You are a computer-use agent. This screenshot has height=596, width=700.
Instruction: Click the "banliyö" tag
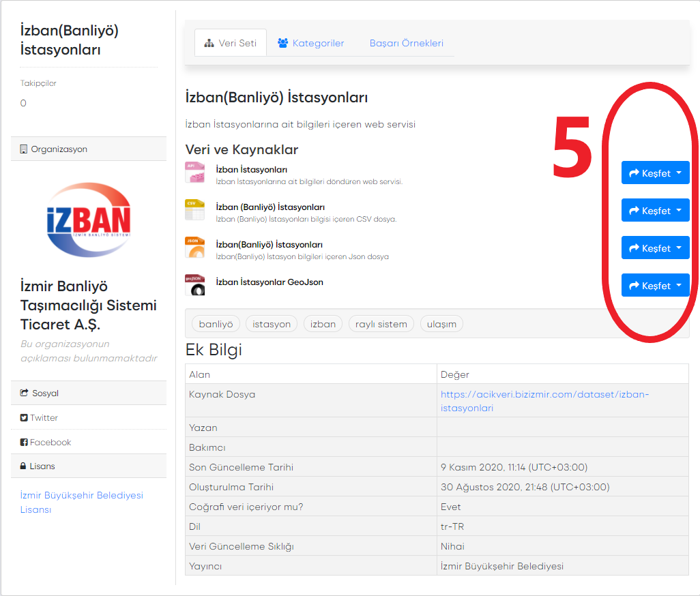216,324
